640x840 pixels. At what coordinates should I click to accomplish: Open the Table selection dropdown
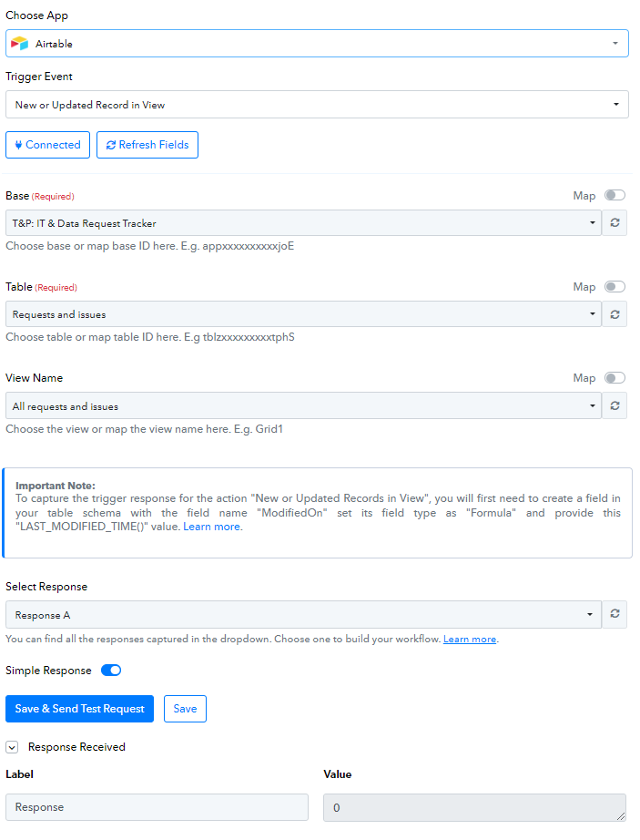click(303, 314)
